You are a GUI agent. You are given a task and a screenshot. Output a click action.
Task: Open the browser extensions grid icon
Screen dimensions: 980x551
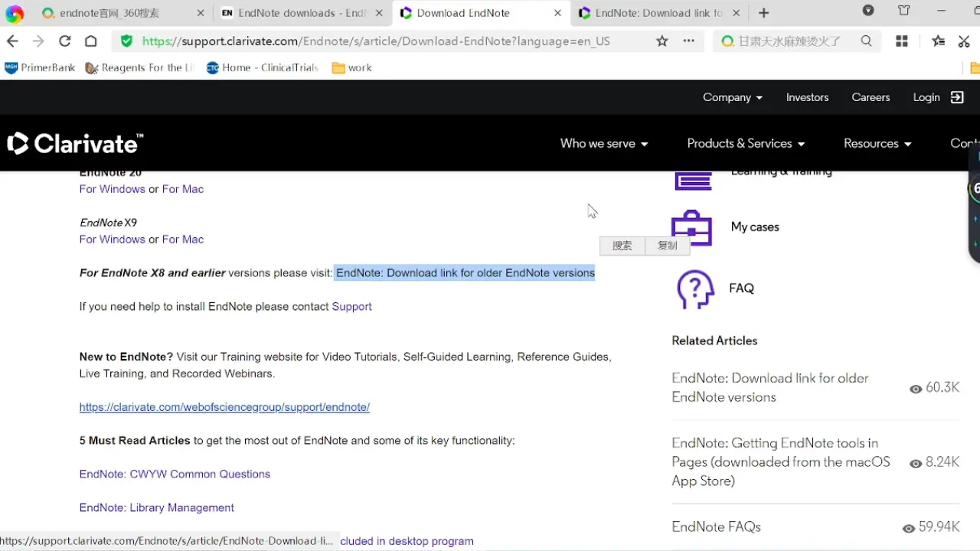[x=902, y=41]
